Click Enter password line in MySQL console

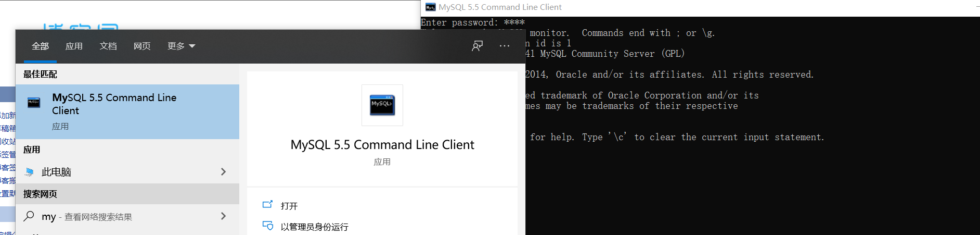472,22
